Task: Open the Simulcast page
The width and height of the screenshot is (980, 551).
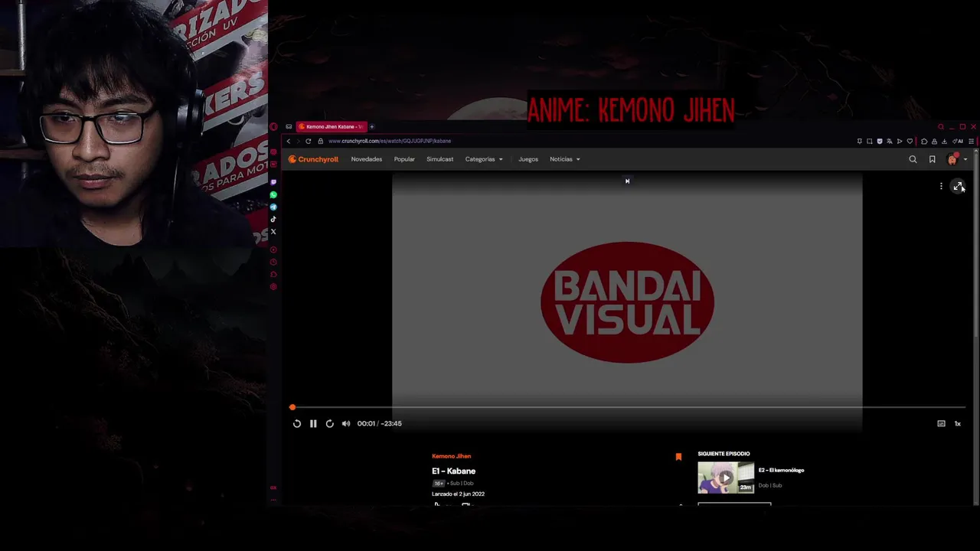Action: (x=439, y=159)
